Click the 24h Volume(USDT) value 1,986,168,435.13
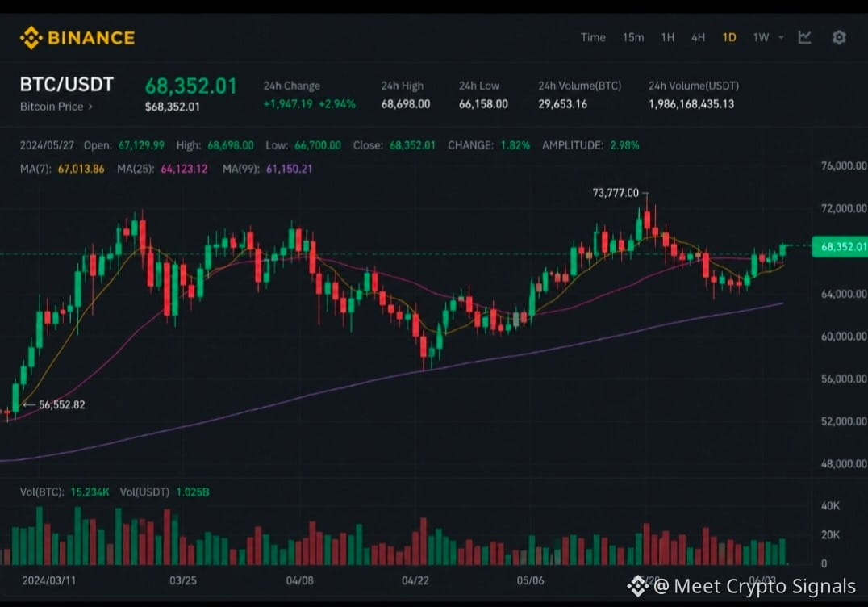This screenshot has width=868, height=607. (691, 103)
